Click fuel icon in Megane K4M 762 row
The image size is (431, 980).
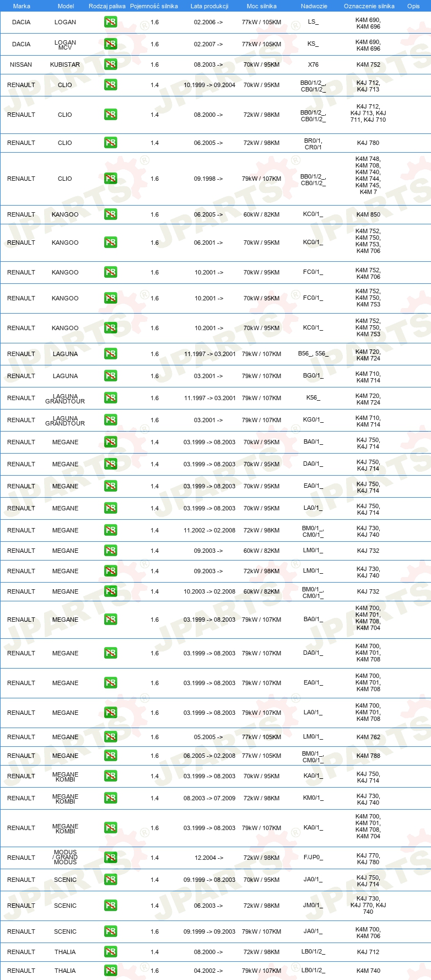(x=110, y=737)
